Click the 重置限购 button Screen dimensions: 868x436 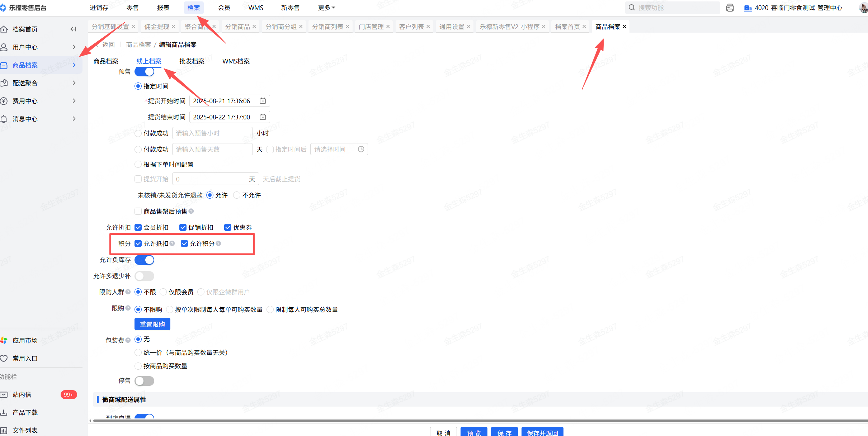[152, 324]
